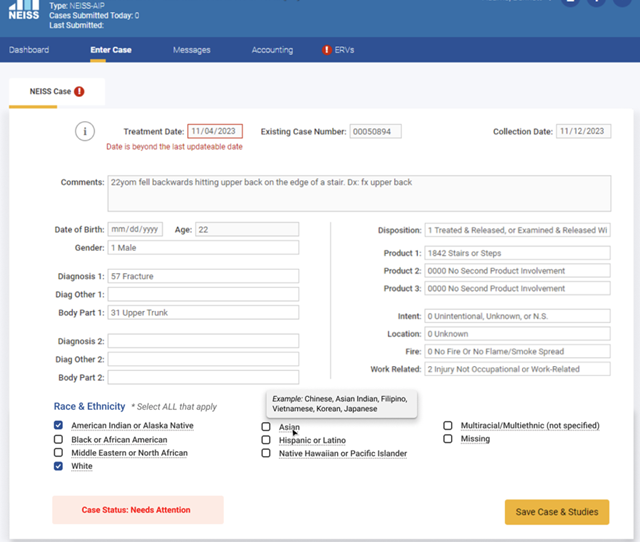
Task: Click the info circle icon beside Treatment Date
Action: [x=86, y=132]
